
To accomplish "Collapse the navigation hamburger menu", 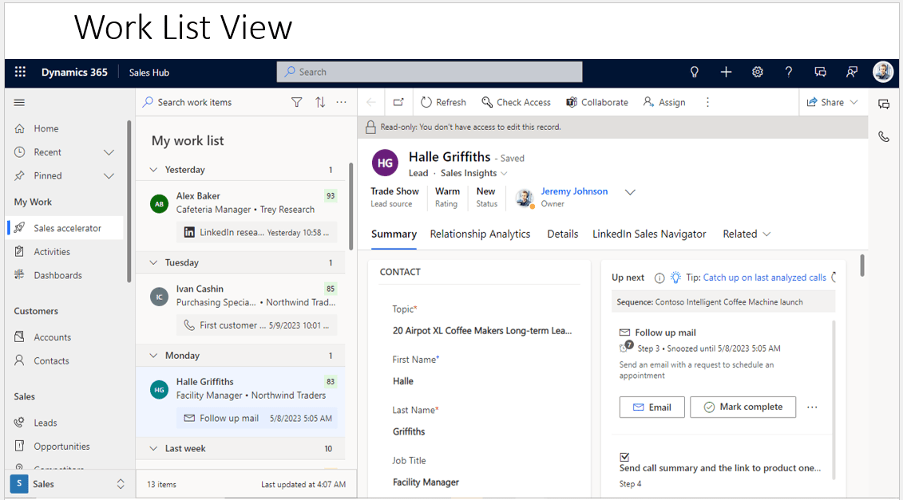I will click(x=19, y=102).
